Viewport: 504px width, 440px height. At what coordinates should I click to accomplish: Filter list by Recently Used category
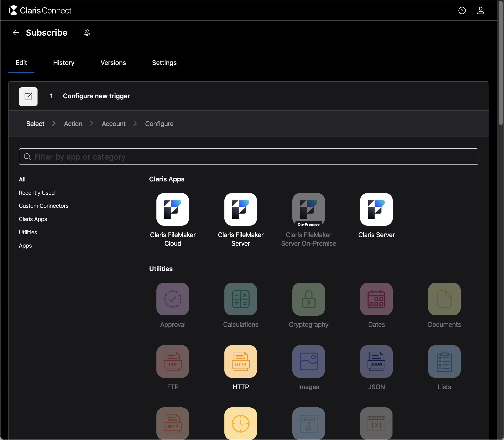point(37,193)
